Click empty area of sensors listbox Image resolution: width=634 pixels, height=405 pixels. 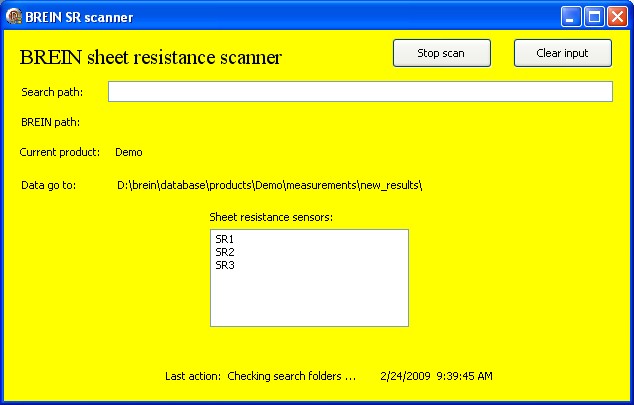(x=308, y=300)
